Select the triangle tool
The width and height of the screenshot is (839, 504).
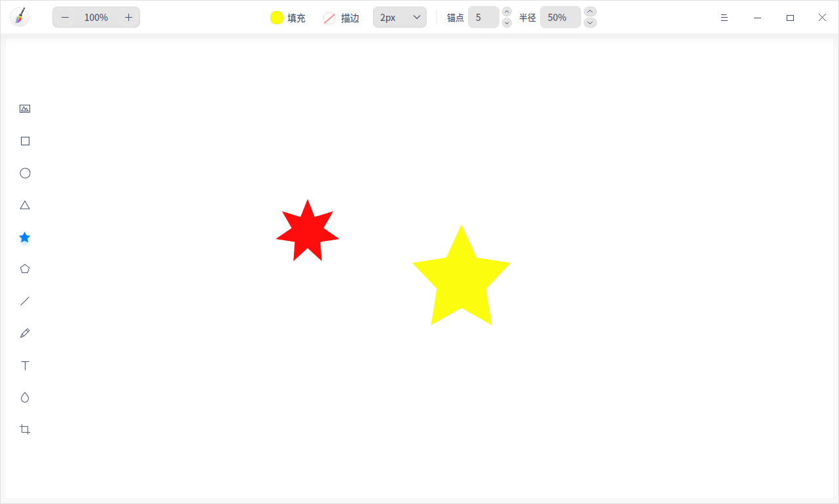tap(25, 205)
